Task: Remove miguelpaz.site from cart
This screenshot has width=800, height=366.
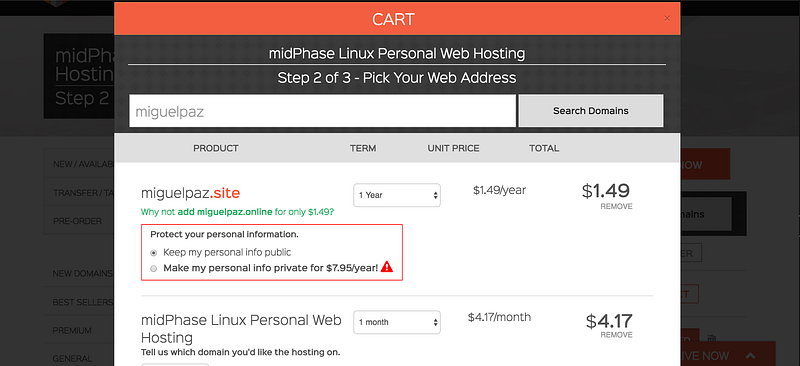Action: pyautogui.click(x=616, y=207)
